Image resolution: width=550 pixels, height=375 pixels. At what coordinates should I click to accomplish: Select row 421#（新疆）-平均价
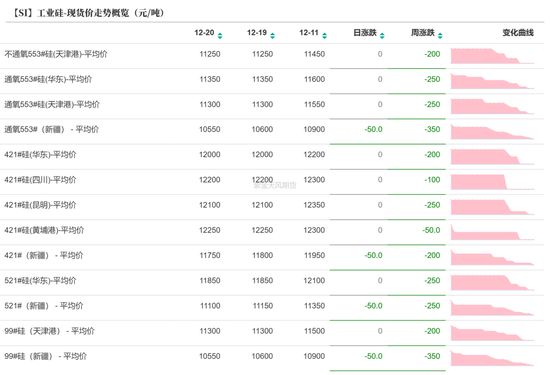tap(44, 255)
